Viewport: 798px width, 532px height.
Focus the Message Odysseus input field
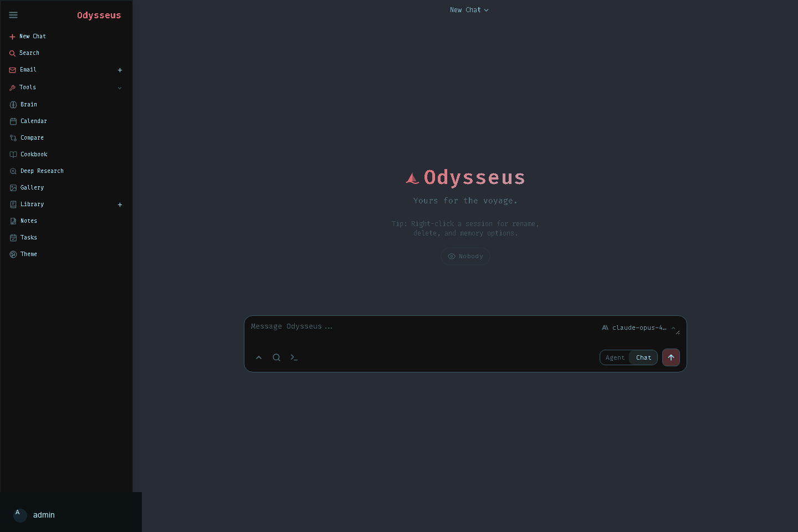[x=421, y=328]
